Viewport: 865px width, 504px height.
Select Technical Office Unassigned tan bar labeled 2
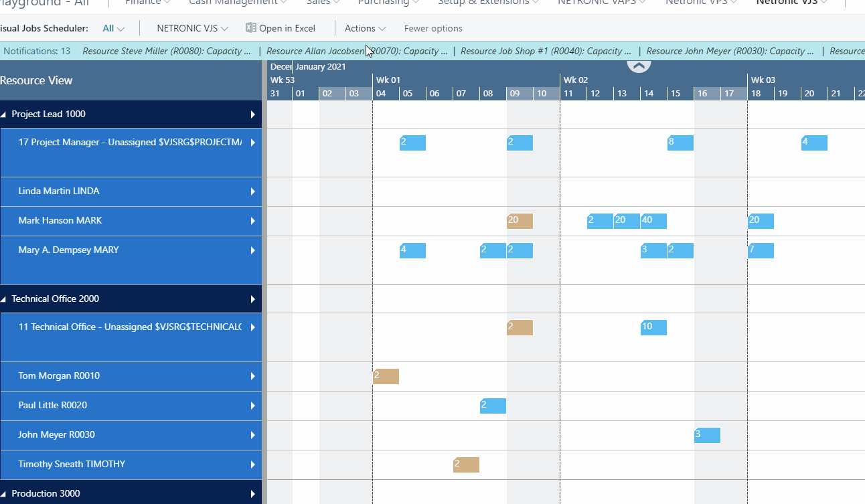[520, 327]
